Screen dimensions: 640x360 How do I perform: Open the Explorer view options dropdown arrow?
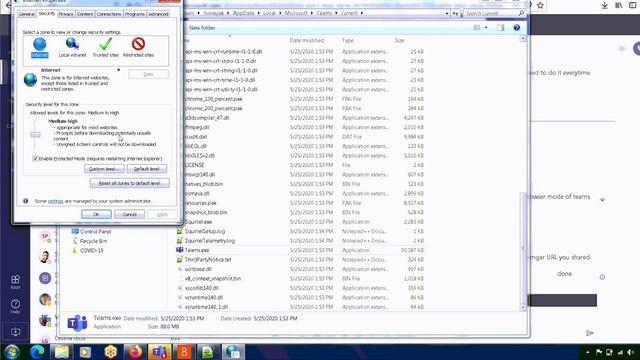486,28
